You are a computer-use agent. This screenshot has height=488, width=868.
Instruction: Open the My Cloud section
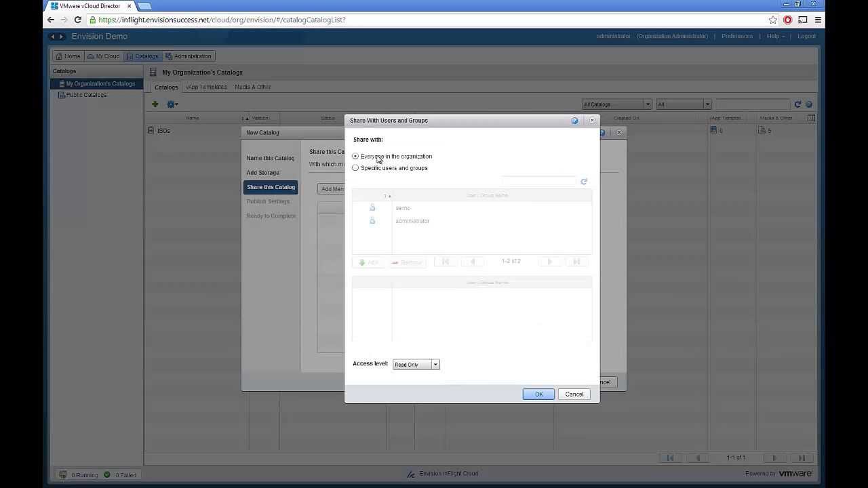point(103,56)
